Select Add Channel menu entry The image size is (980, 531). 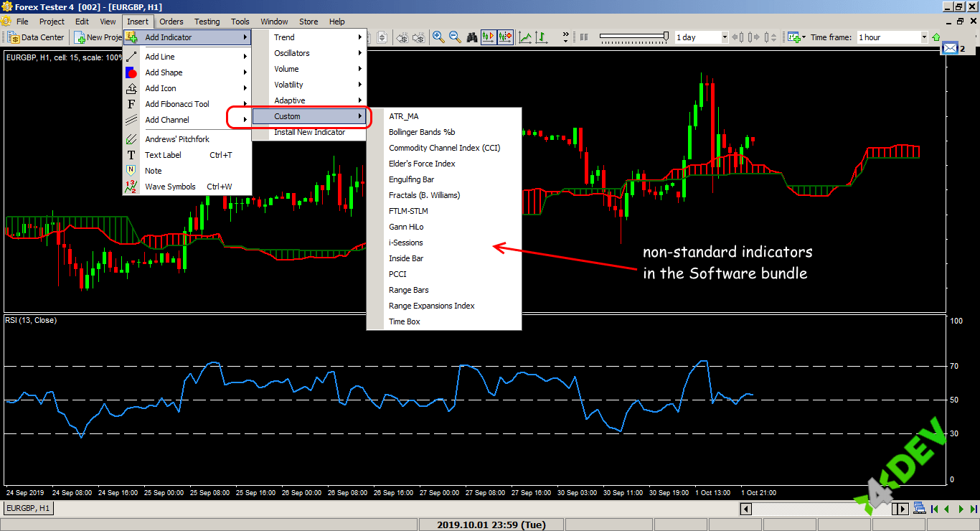click(x=187, y=120)
